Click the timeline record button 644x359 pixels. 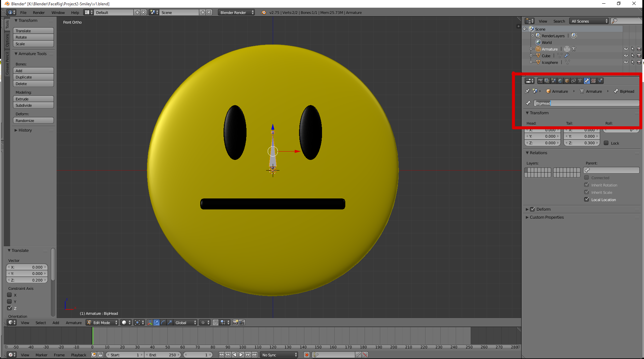point(307,355)
